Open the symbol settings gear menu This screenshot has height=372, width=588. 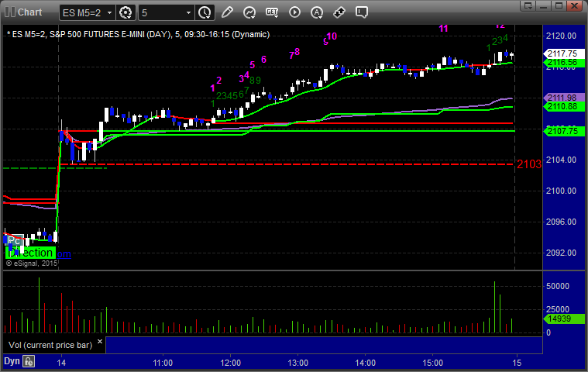[126, 12]
